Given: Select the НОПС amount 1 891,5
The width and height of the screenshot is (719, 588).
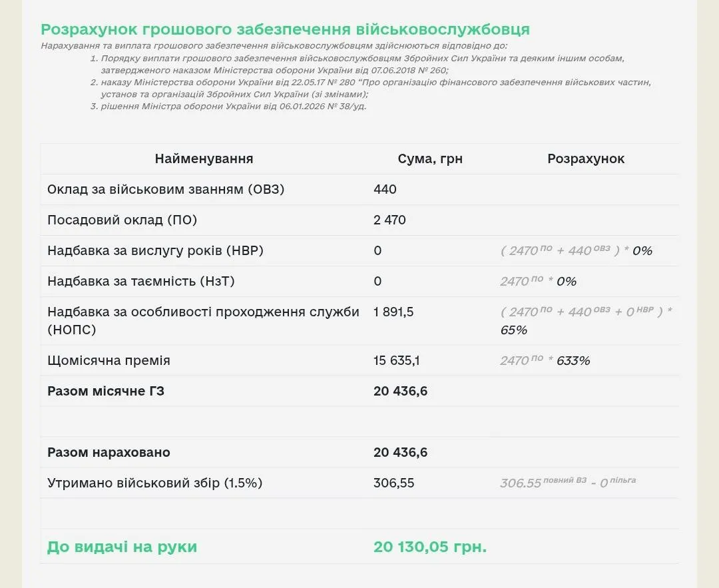Looking at the screenshot, I should (395, 311).
